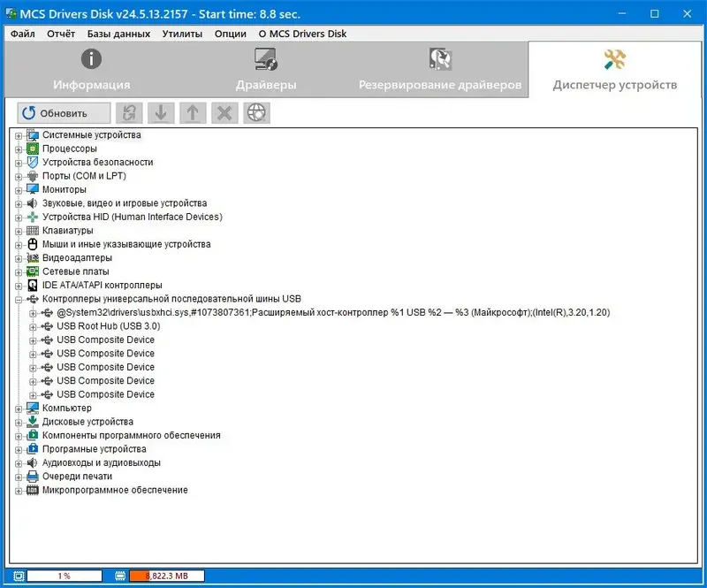Click the Порты port connector icon
Screen dimensions: 707x588
[33, 176]
